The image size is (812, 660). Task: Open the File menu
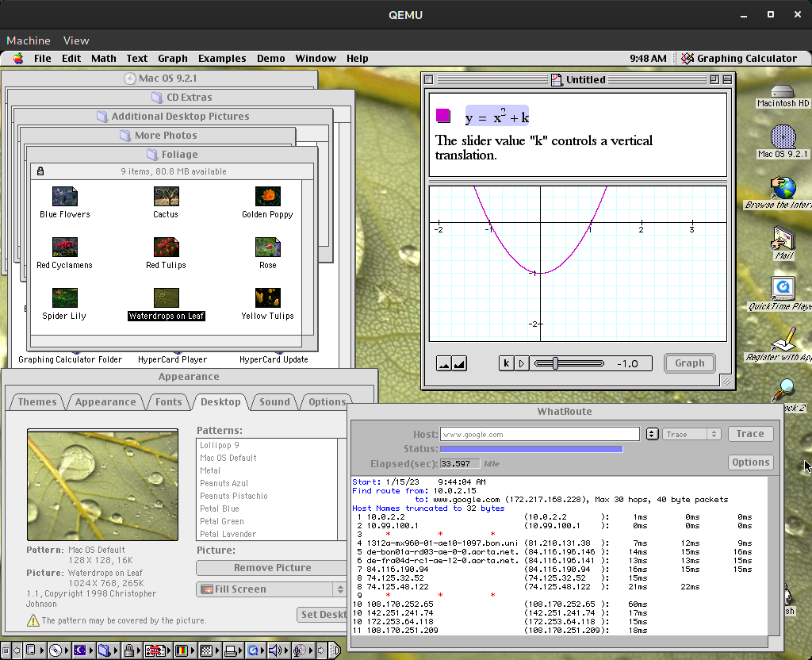point(43,59)
